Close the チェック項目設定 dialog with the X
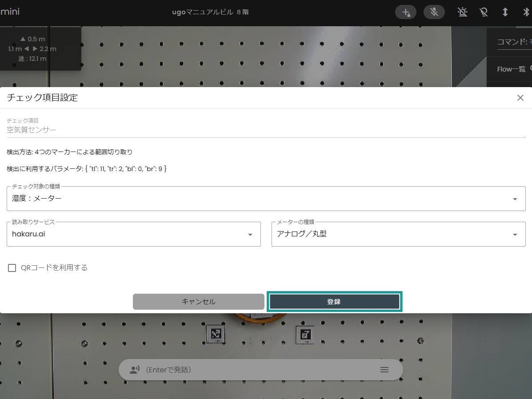 tap(520, 98)
